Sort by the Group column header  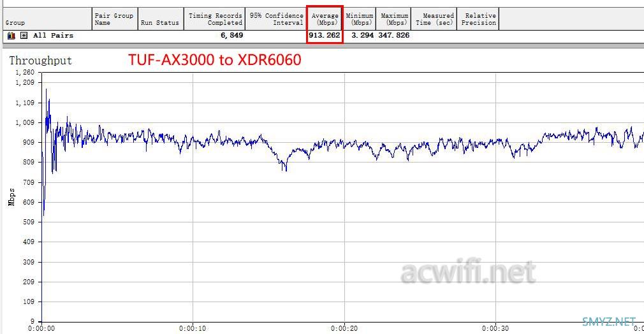[47, 19]
